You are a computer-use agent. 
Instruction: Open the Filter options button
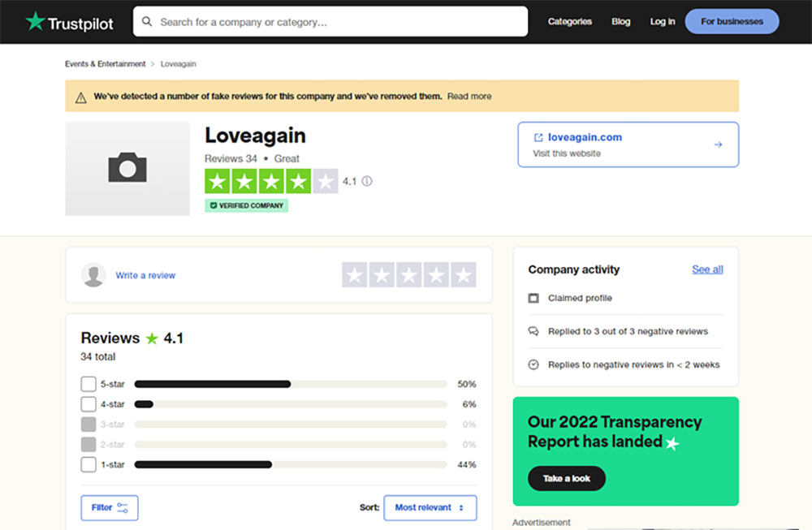[x=110, y=508]
